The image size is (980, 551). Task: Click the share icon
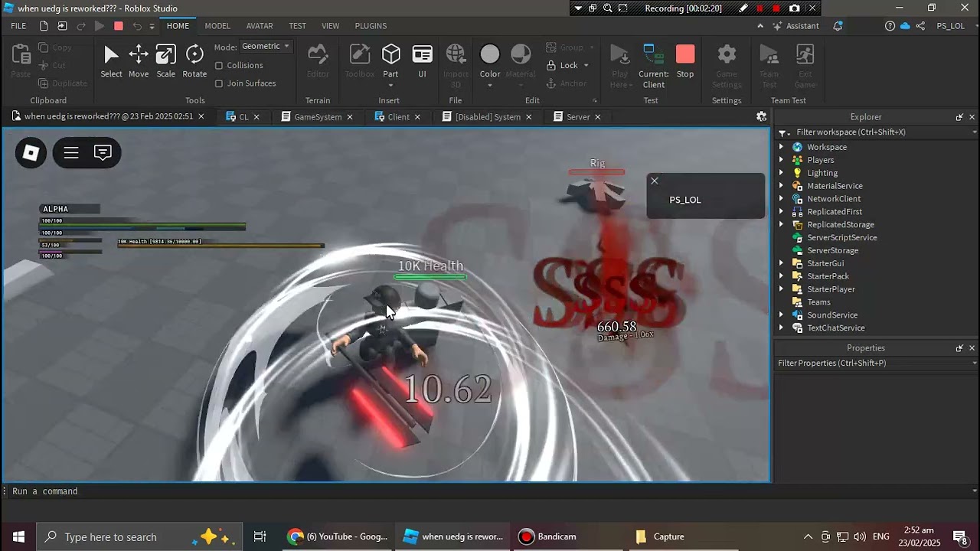tap(920, 26)
